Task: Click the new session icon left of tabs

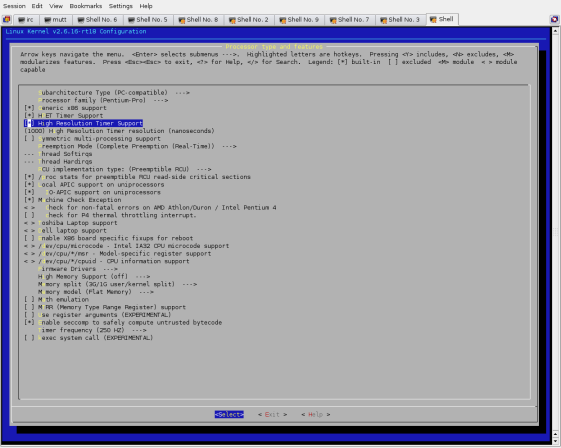Action: click(6, 19)
